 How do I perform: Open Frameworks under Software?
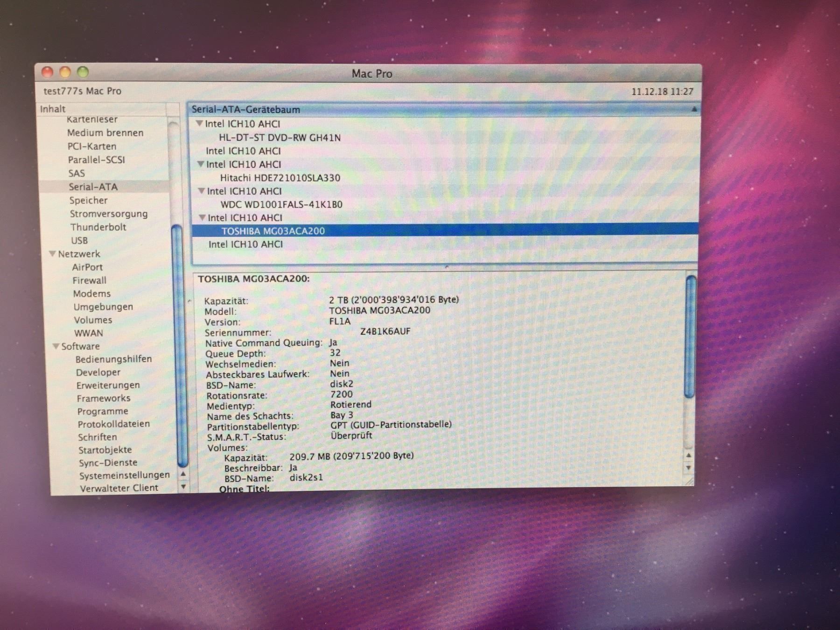(x=104, y=399)
